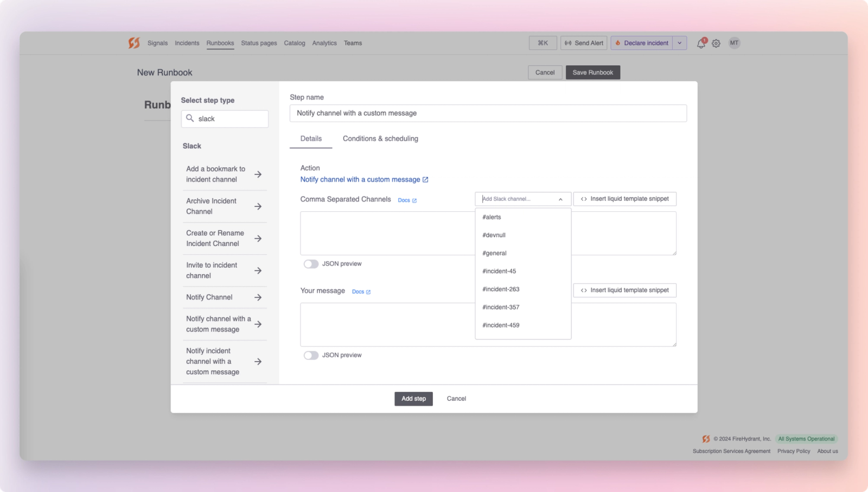Click the Step name input field
The width and height of the screenshot is (868, 492).
pyautogui.click(x=488, y=113)
